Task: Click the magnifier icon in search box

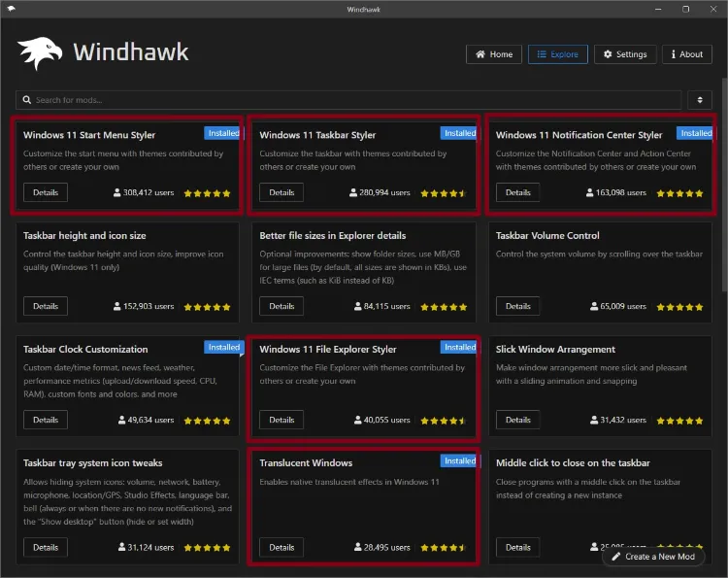Action: pyautogui.click(x=27, y=100)
